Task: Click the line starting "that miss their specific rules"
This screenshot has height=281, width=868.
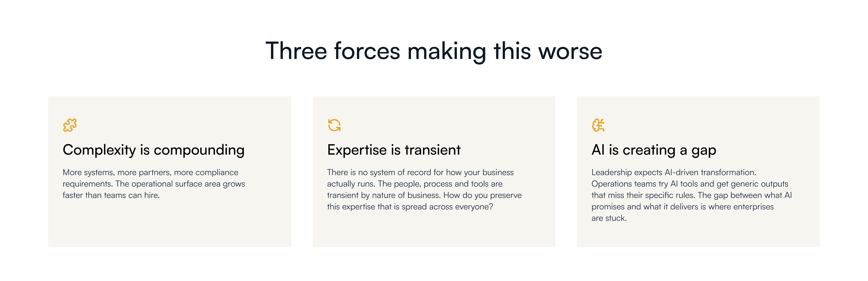Action: (x=691, y=195)
